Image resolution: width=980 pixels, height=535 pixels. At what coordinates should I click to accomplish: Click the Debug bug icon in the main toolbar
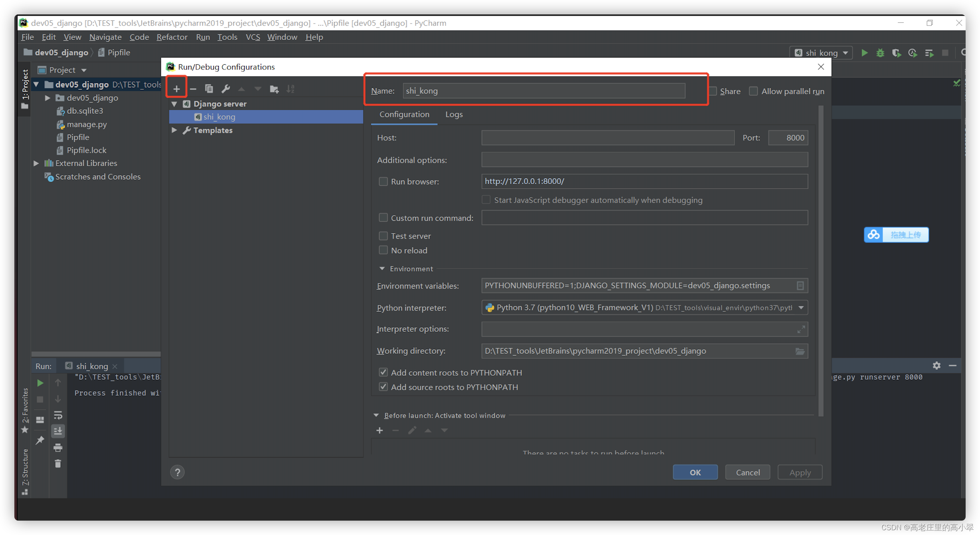point(880,53)
